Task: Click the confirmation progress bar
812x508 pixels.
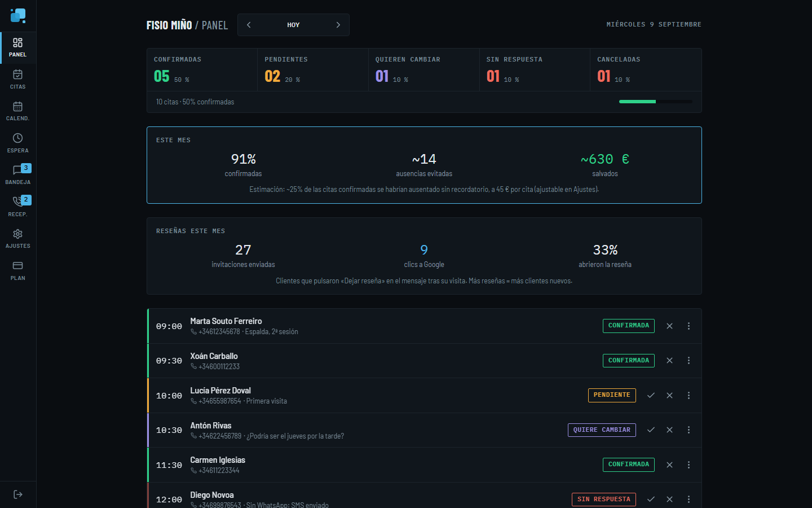Action: click(x=656, y=102)
